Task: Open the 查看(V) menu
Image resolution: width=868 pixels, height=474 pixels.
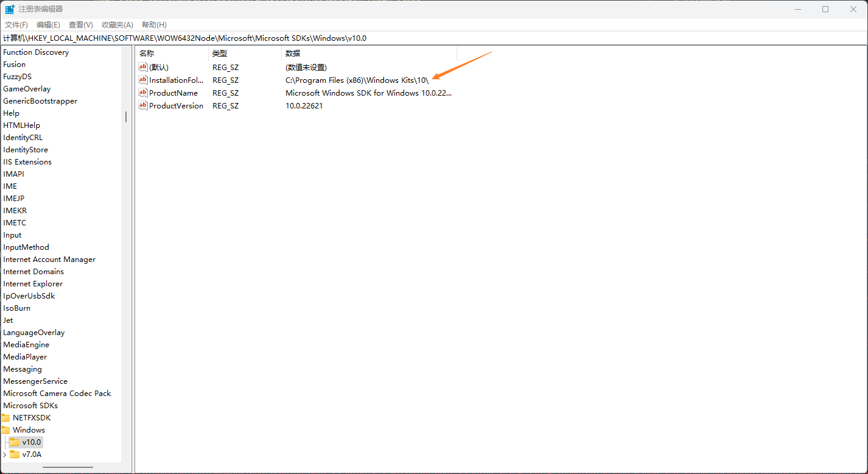Action: click(x=80, y=25)
